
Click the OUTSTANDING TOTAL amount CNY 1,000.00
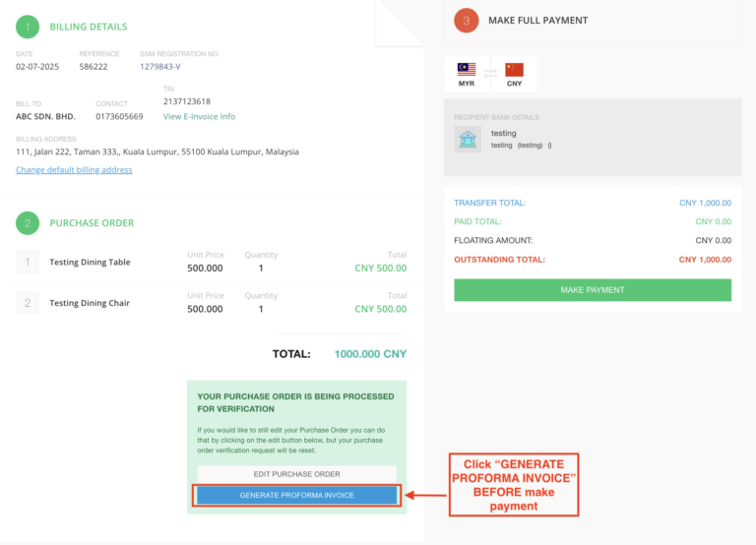click(705, 260)
